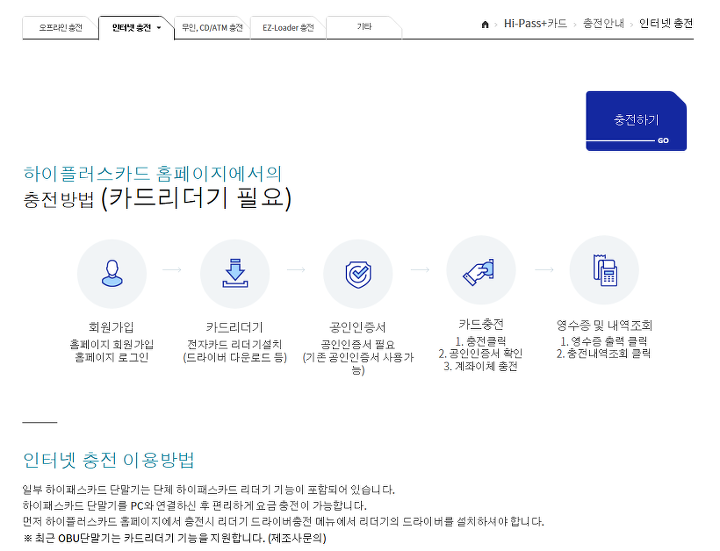This screenshot has width=720, height=551.
Task: Click the 홈페이지 로그인 text
Action: tap(112, 357)
